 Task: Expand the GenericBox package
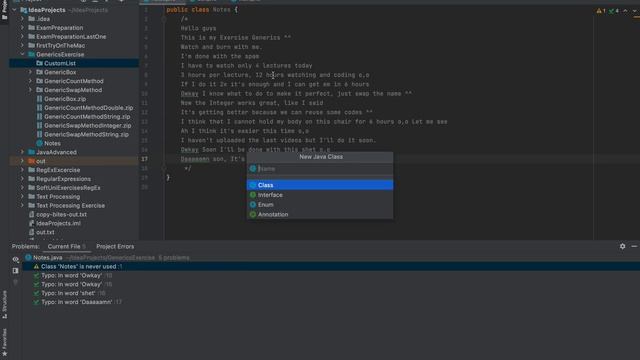[x=30, y=72]
